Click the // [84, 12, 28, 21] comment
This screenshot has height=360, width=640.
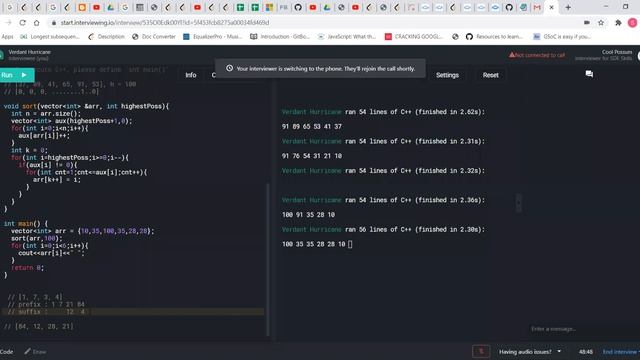(x=39, y=327)
